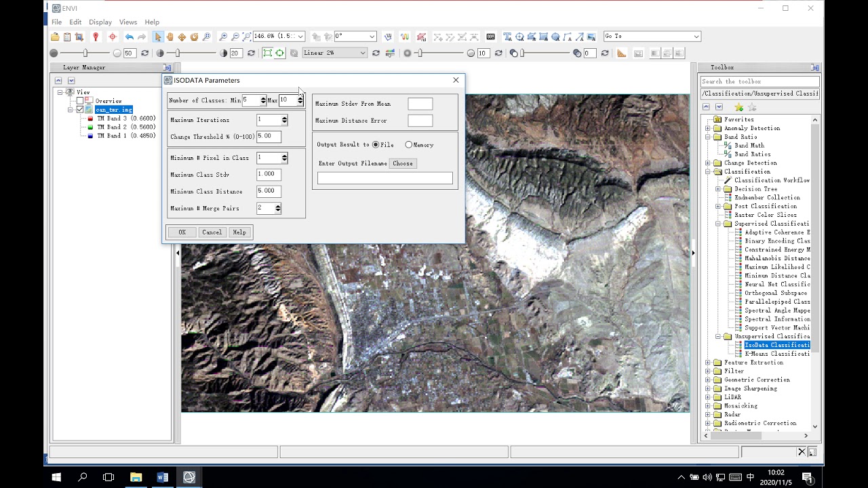Click the Undo arrow icon

pyautogui.click(x=129, y=37)
